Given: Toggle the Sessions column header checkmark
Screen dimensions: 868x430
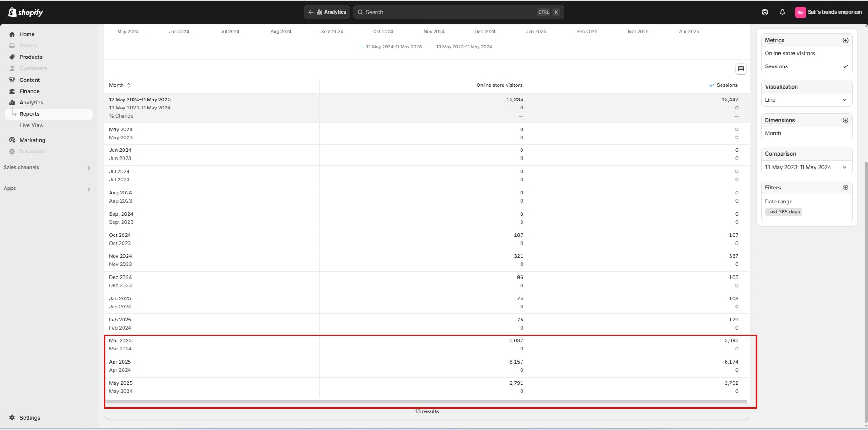Looking at the screenshot, I should [711, 85].
